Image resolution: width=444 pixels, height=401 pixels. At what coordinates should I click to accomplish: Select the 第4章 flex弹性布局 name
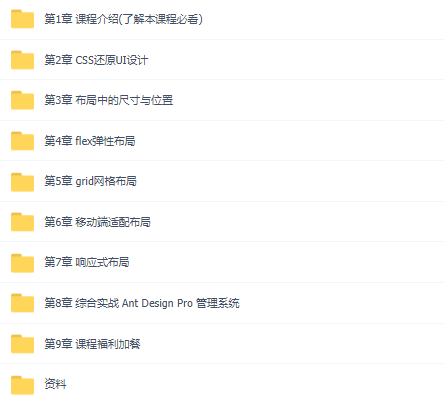tap(90, 141)
